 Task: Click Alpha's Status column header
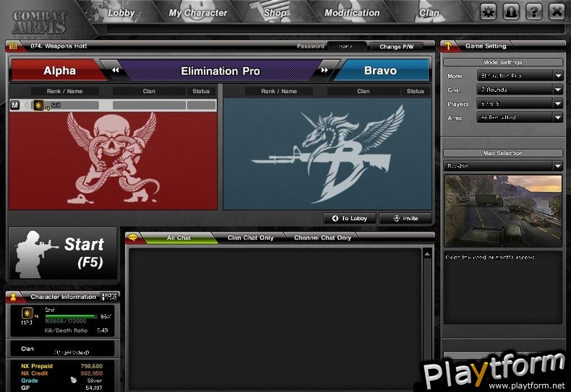(x=201, y=91)
